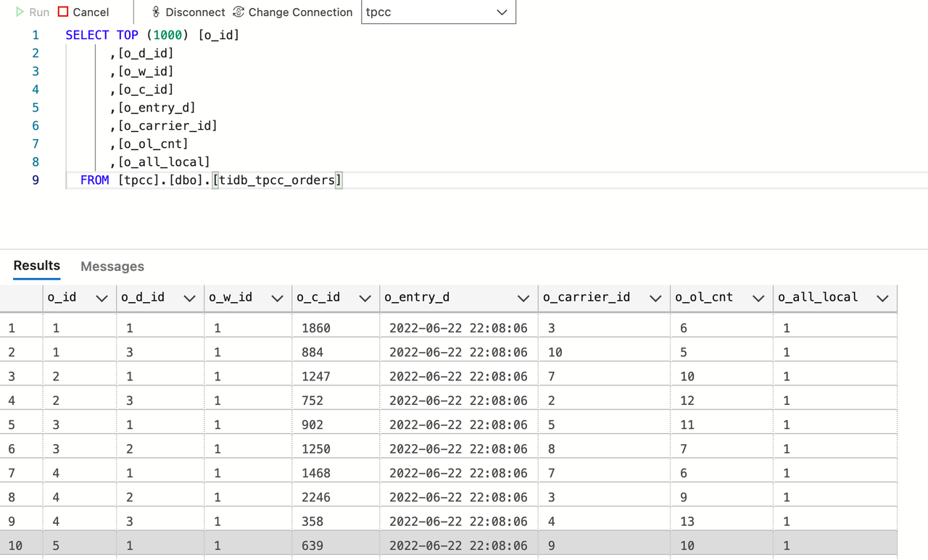Switch to the Messages tab

coord(112,267)
